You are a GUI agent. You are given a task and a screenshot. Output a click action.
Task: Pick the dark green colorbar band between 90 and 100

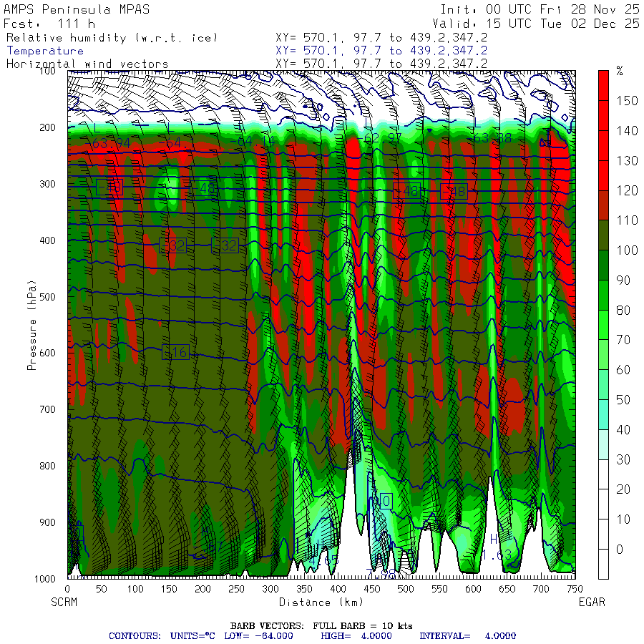click(603, 265)
